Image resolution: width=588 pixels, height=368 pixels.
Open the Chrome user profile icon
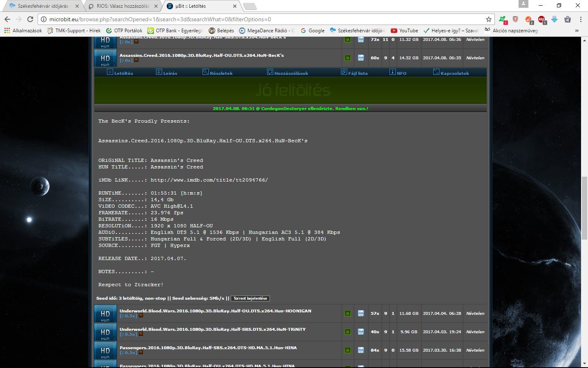click(x=523, y=4)
